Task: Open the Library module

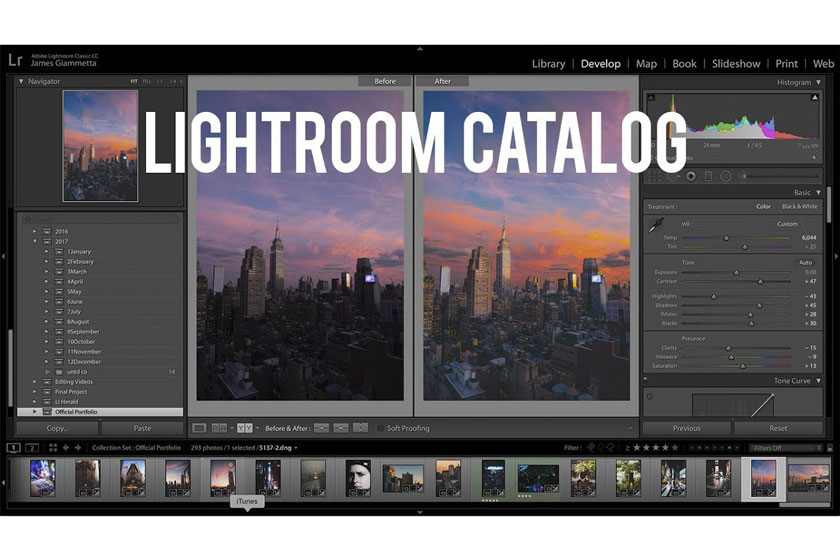Action: (x=549, y=64)
